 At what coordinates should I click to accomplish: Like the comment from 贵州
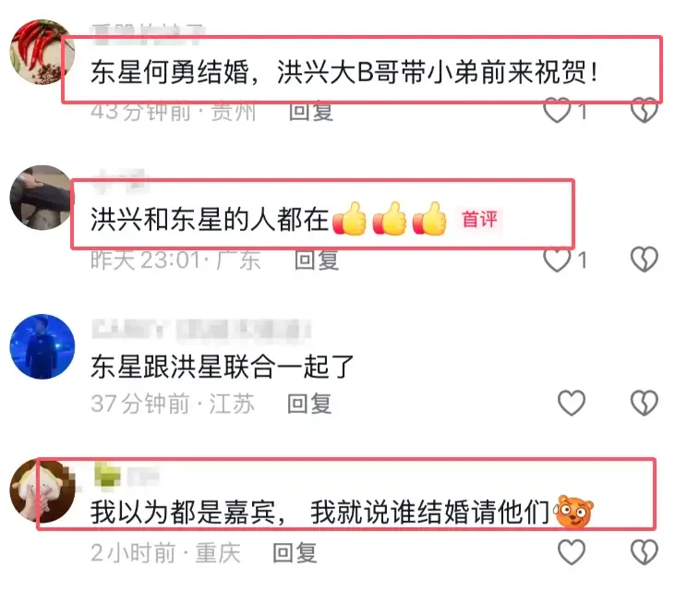(x=557, y=111)
